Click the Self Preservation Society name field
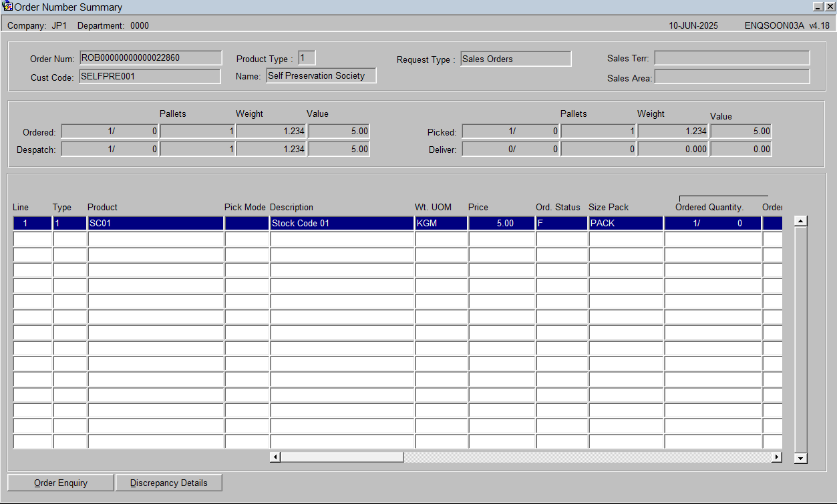 [x=321, y=75]
